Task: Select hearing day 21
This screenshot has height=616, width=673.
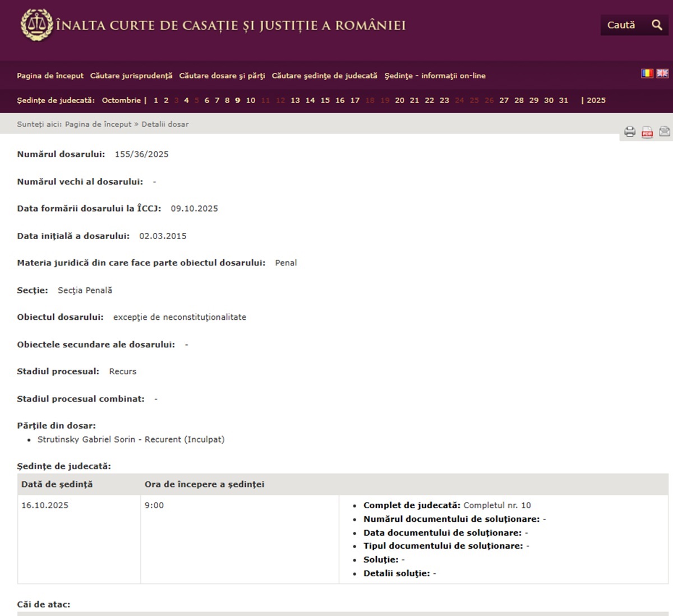Action: click(x=414, y=100)
